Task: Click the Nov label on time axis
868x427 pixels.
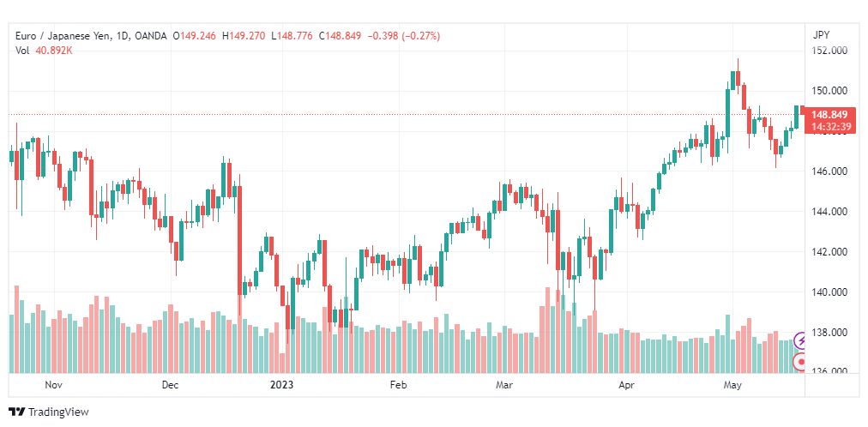Action: click(x=53, y=384)
